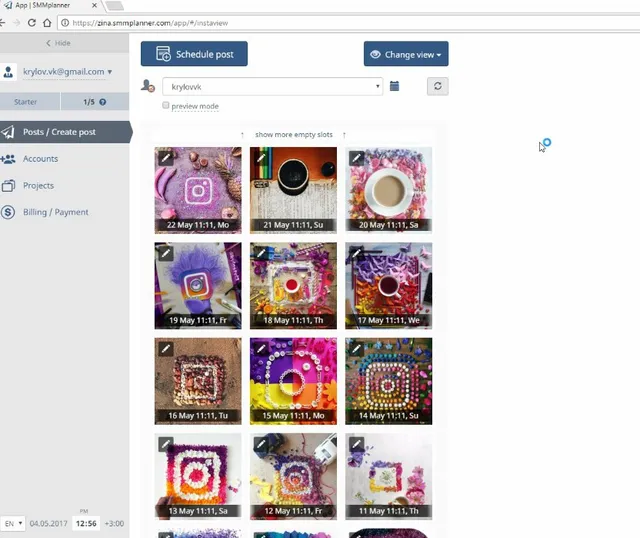The height and width of the screenshot is (538, 640).
Task: Open the 16 May Tu post thumbnail
Action: (x=198, y=381)
